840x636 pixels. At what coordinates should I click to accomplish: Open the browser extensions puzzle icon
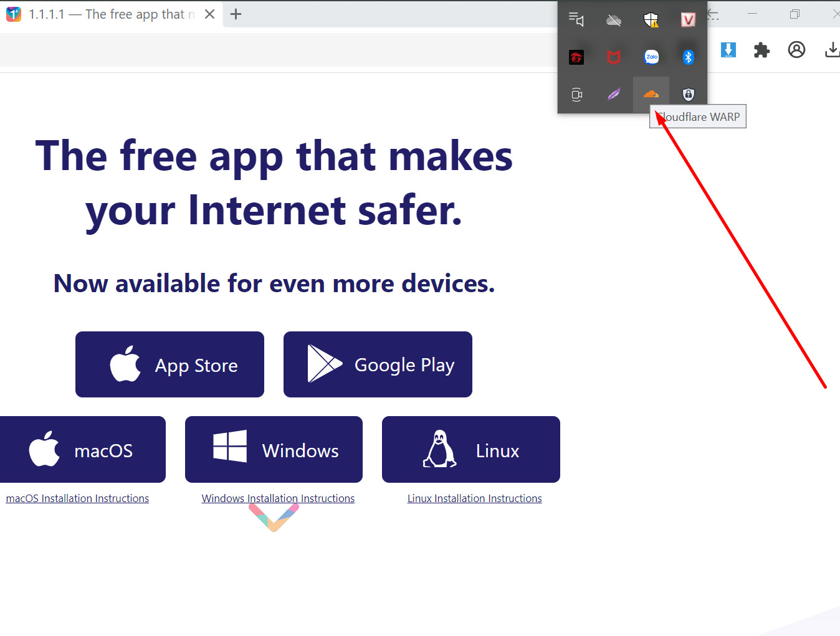[761, 50]
